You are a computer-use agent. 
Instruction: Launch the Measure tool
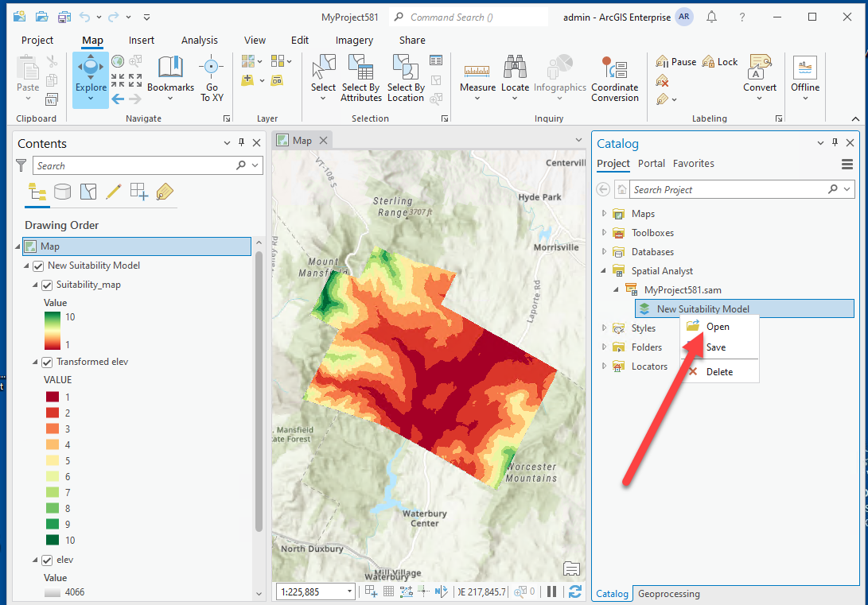point(477,77)
